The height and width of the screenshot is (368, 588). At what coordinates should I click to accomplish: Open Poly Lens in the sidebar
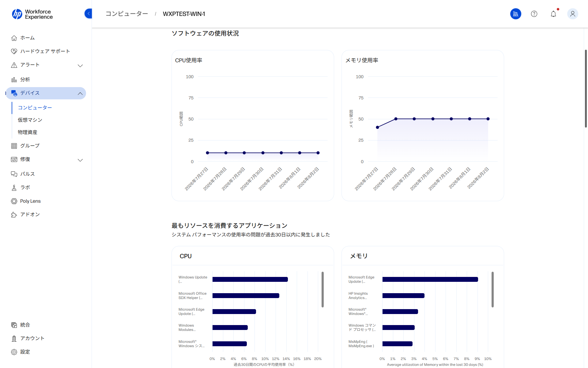coord(30,201)
